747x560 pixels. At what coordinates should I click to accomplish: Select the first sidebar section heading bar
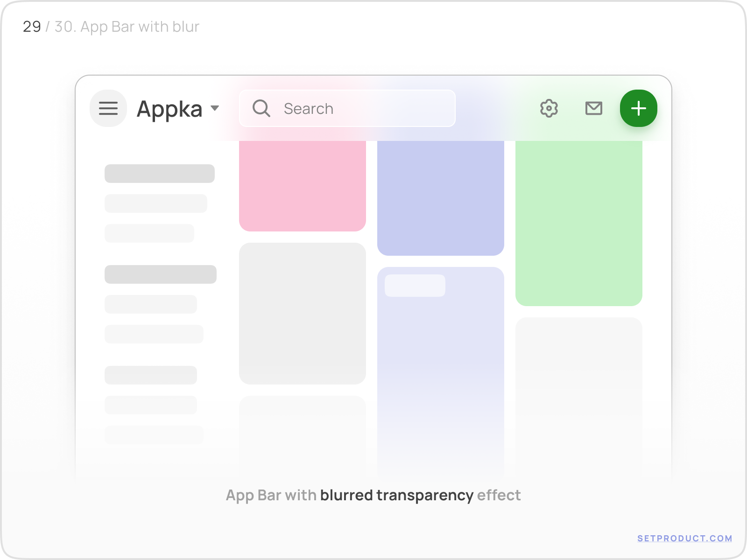(x=159, y=173)
